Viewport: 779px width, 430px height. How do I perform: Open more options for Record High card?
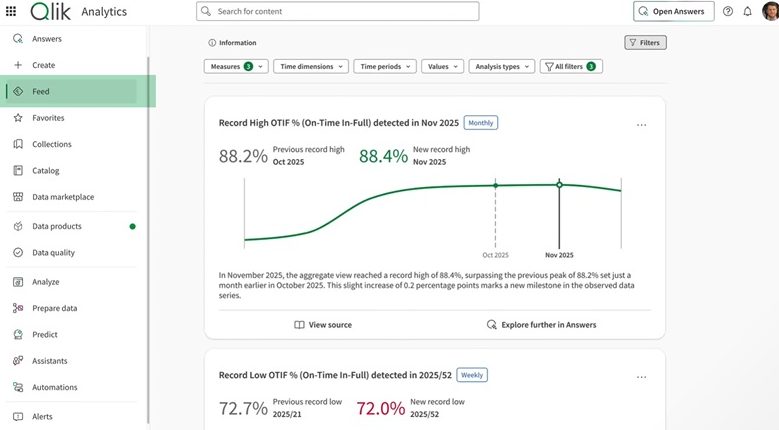641,125
